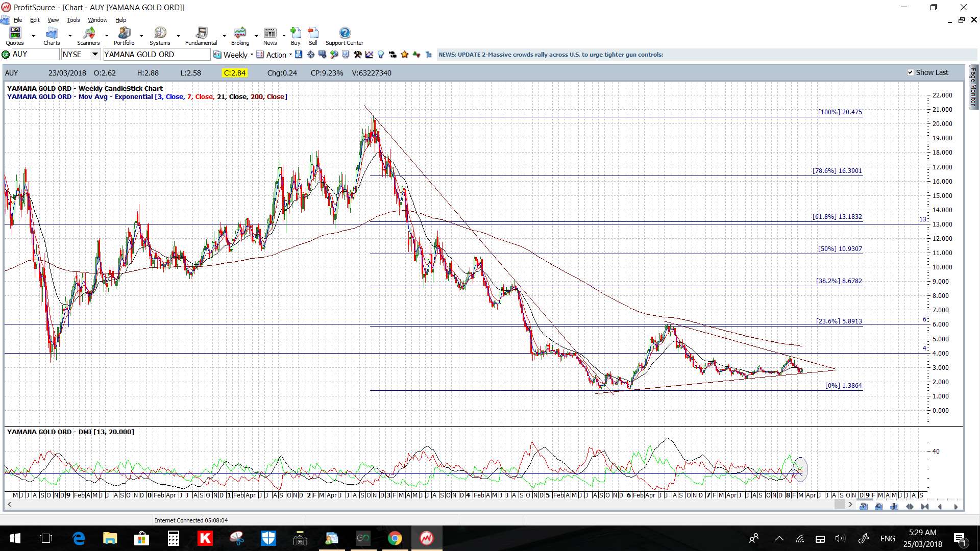Open the File menu
980x551 pixels.
click(18, 20)
